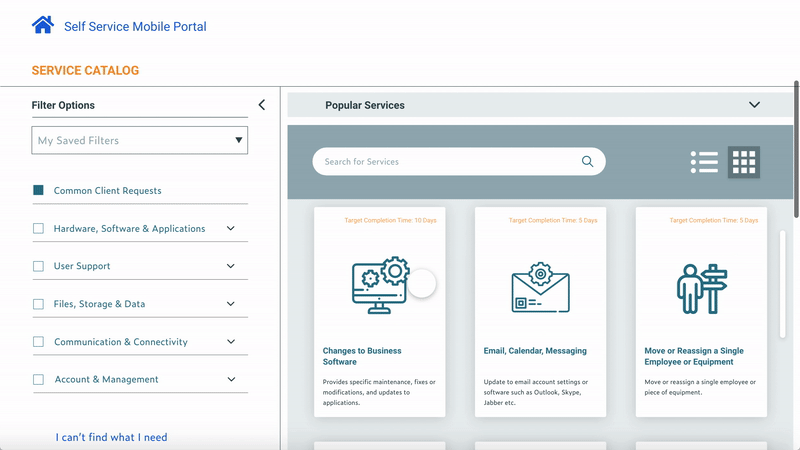This screenshot has height=450, width=800.
Task: Check the Account & Management checkbox
Action: (38, 380)
